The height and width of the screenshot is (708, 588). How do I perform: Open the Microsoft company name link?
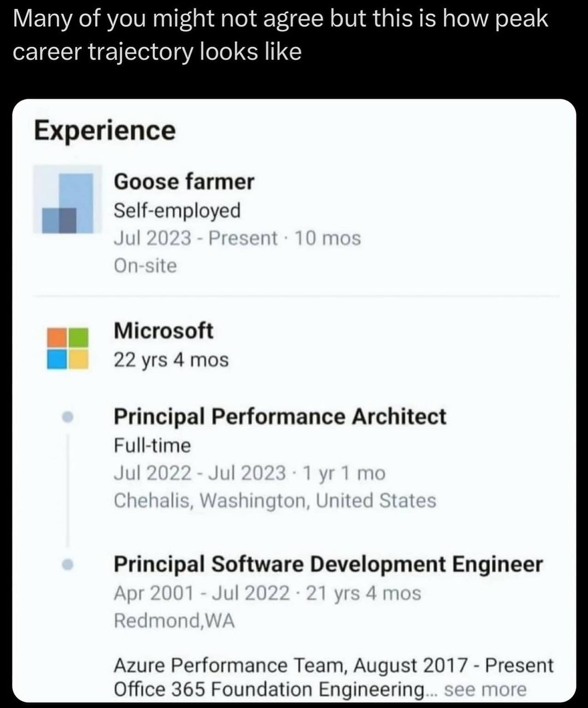point(163,331)
